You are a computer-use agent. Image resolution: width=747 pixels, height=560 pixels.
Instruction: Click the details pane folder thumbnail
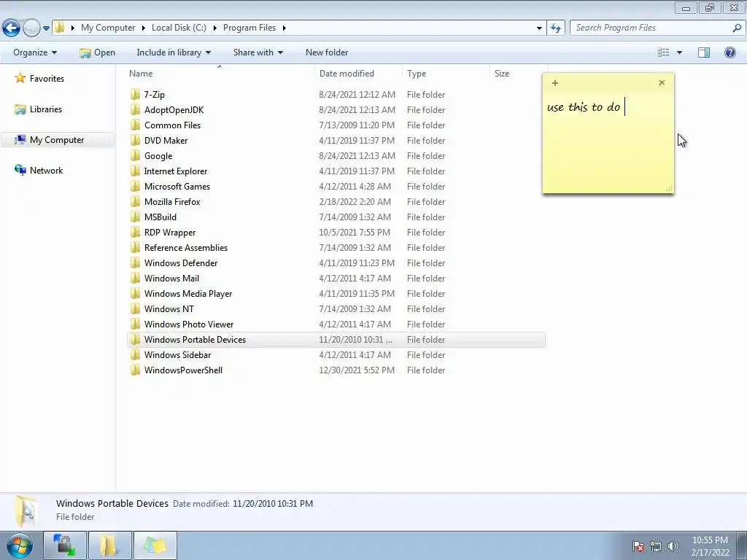tap(26, 510)
